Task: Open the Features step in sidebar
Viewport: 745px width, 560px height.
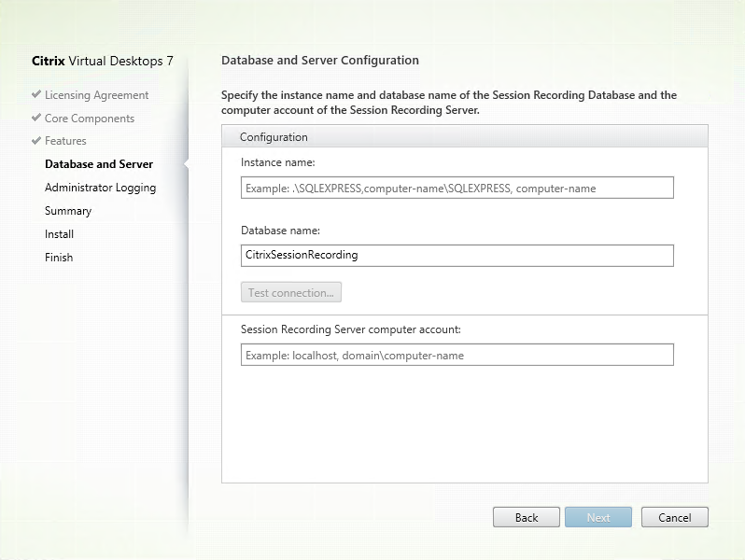Action: point(65,141)
